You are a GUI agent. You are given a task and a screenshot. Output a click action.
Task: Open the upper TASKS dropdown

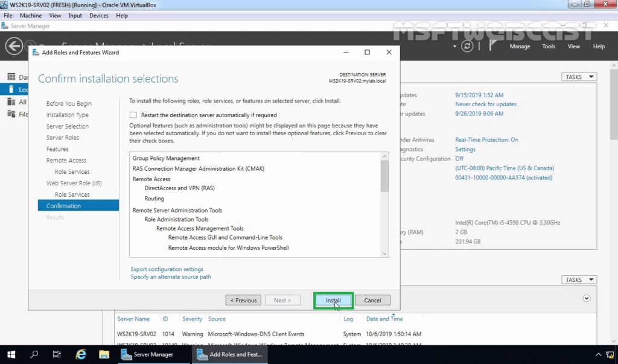579,77
